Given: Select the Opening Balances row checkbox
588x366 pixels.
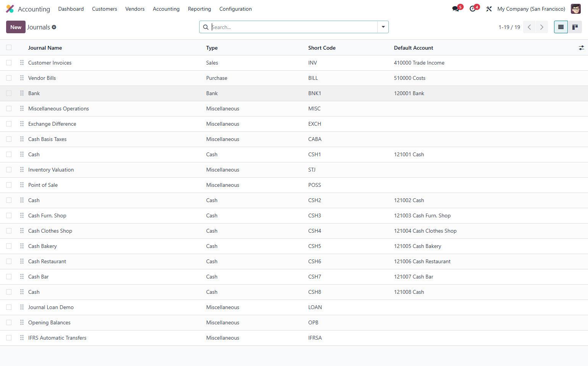Looking at the screenshot, I should [x=9, y=322].
